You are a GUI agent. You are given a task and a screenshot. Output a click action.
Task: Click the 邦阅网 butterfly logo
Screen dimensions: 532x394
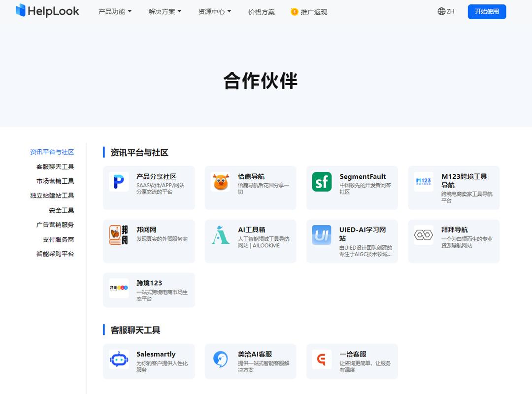coord(119,235)
